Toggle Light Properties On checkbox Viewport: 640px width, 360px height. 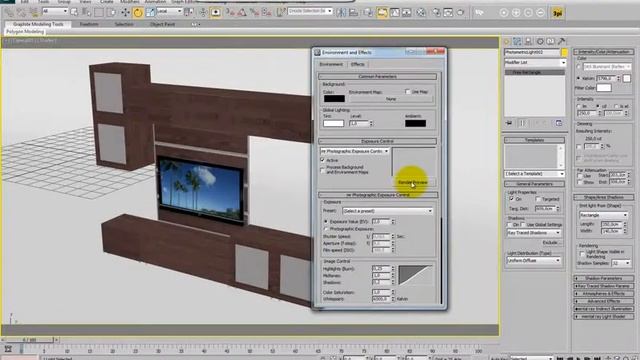[511, 199]
